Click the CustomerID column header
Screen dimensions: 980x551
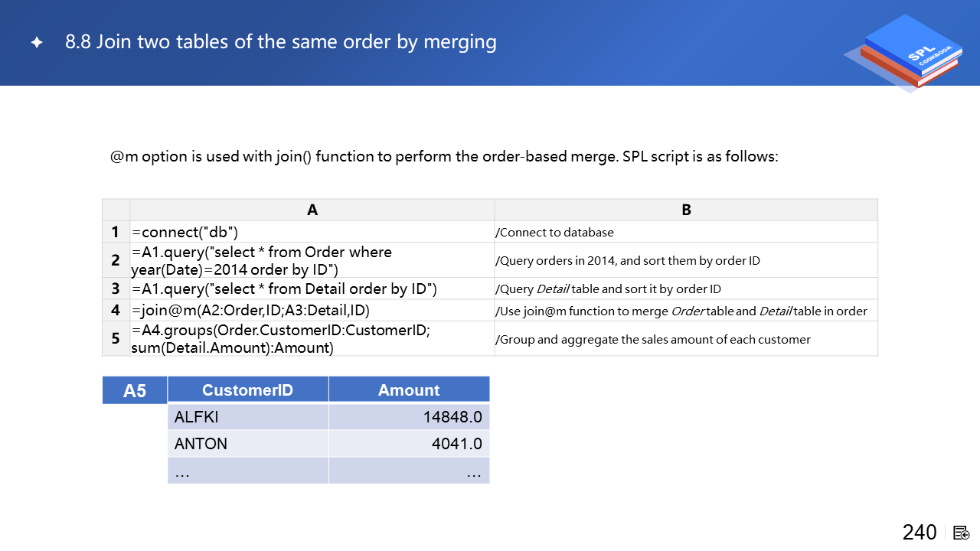coord(248,390)
